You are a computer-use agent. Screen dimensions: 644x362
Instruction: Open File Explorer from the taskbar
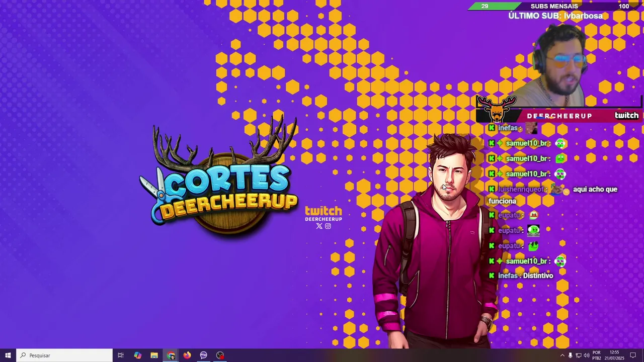154,355
